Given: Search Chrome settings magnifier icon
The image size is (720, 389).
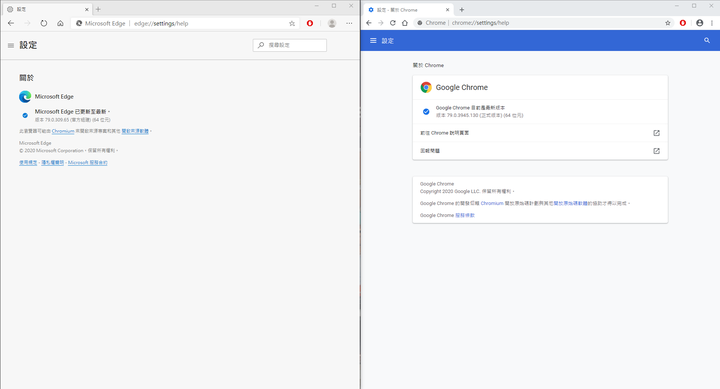Looking at the screenshot, I should [x=707, y=40].
